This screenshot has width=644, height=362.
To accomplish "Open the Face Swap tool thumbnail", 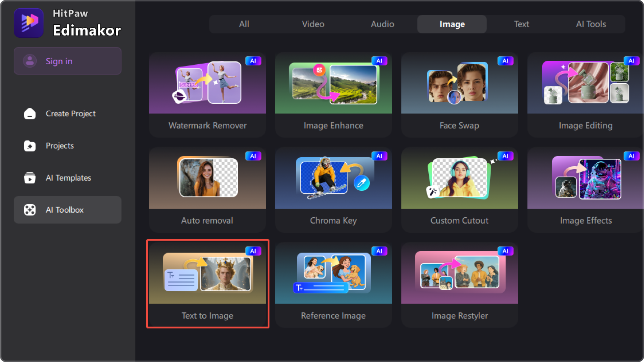I will coord(460,83).
